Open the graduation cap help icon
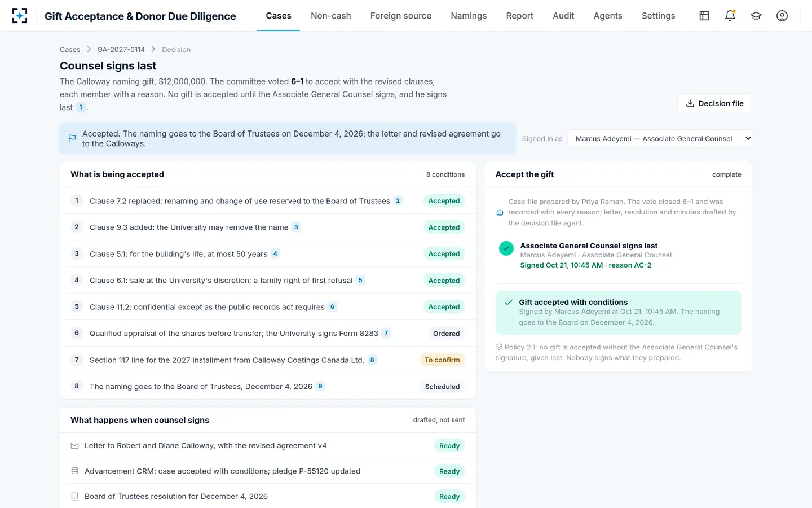Screen dimensions: 812x508 point(756,16)
